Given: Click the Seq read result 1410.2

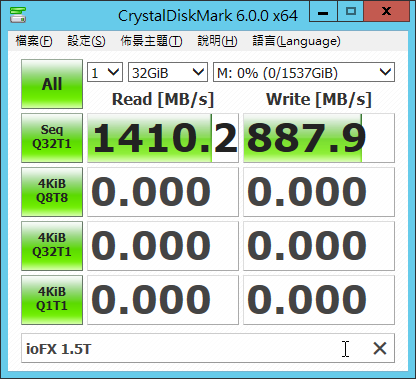Looking at the screenshot, I should coord(163,138).
